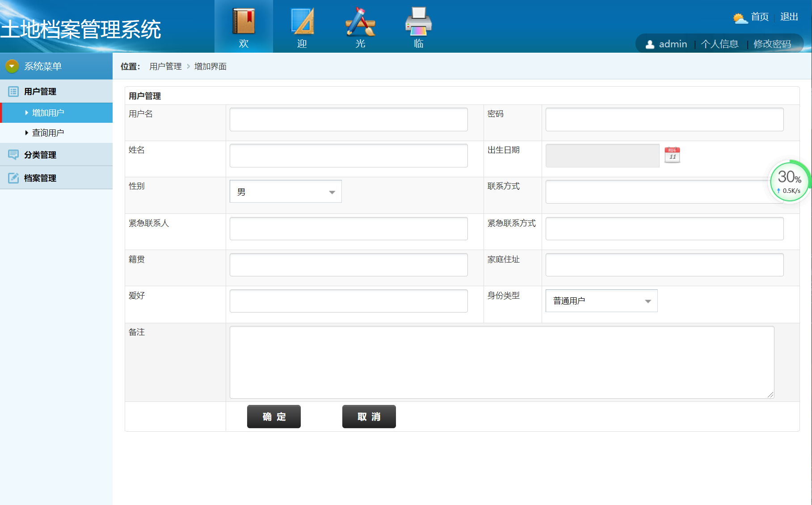Open the 身份类型 dropdown showing 普通用户
This screenshot has width=812, height=505.
point(601,300)
